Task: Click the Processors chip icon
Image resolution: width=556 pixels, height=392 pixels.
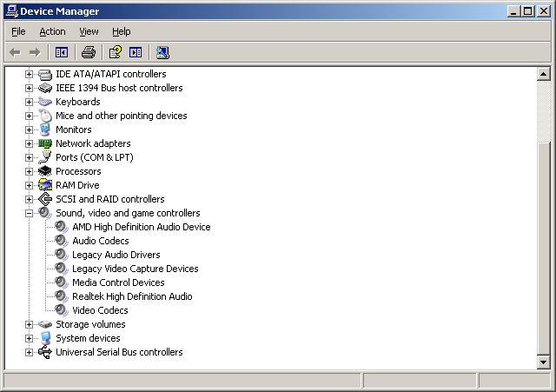Action: point(45,171)
